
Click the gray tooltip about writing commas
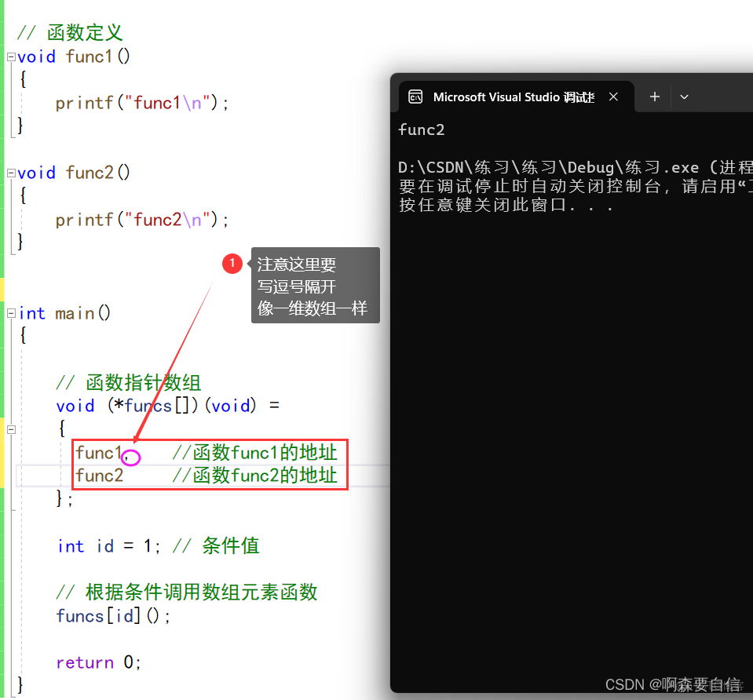[314, 285]
